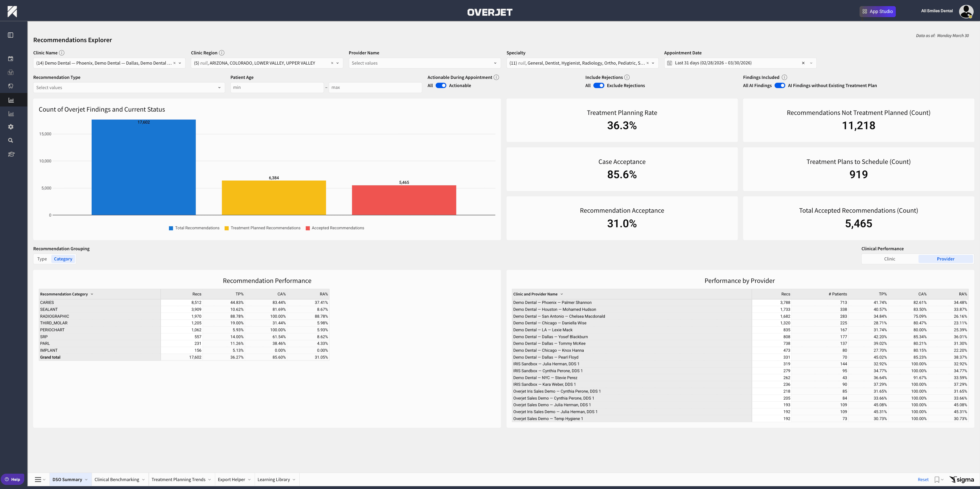Screen dimensions: 980x489
Task: Click the Reset link
Action: click(923, 480)
